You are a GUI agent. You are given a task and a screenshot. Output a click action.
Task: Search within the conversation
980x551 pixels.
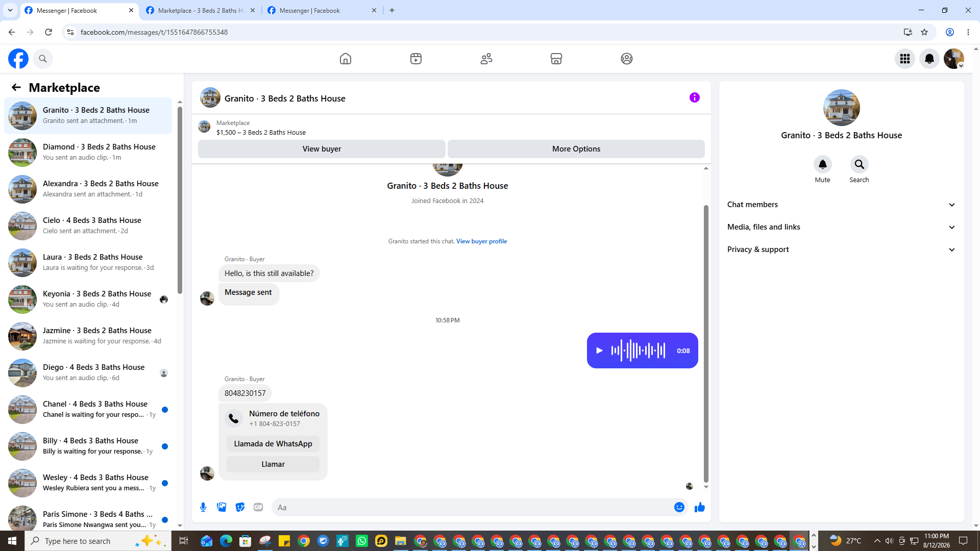tap(860, 164)
